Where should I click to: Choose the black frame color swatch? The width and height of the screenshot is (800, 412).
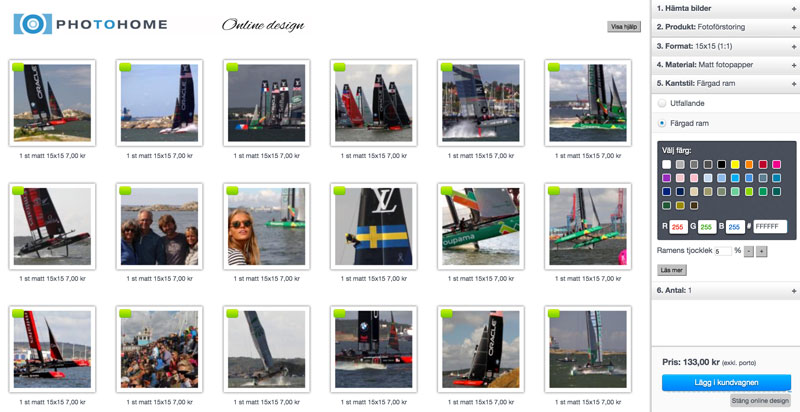[x=721, y=164]
